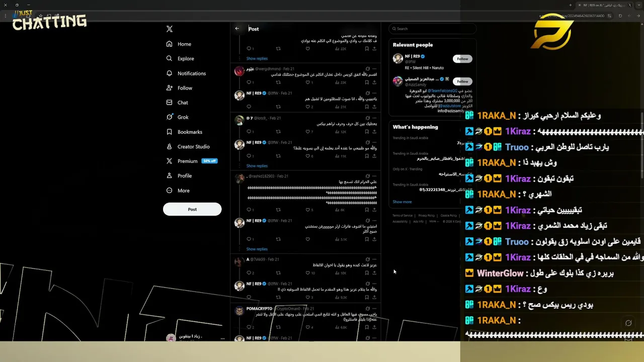Click the white Post button
The width and height of the screenshot is (644, 362).
click(x=192, y=209)
